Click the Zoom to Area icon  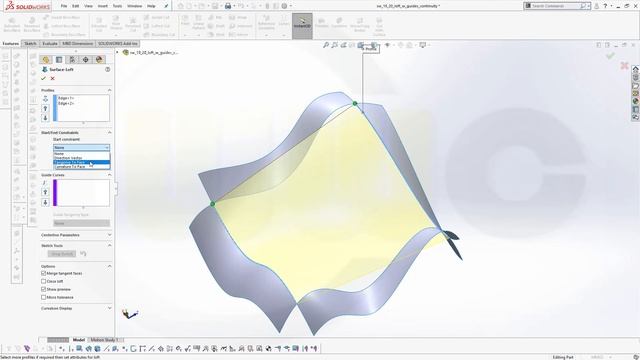tap(335, 45)
